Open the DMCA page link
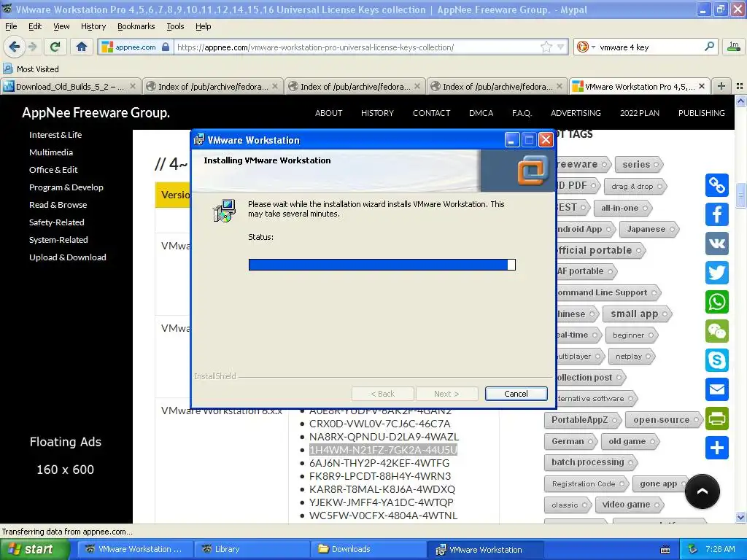The width and height of the screenshot is (747, 560). point(481,113)
